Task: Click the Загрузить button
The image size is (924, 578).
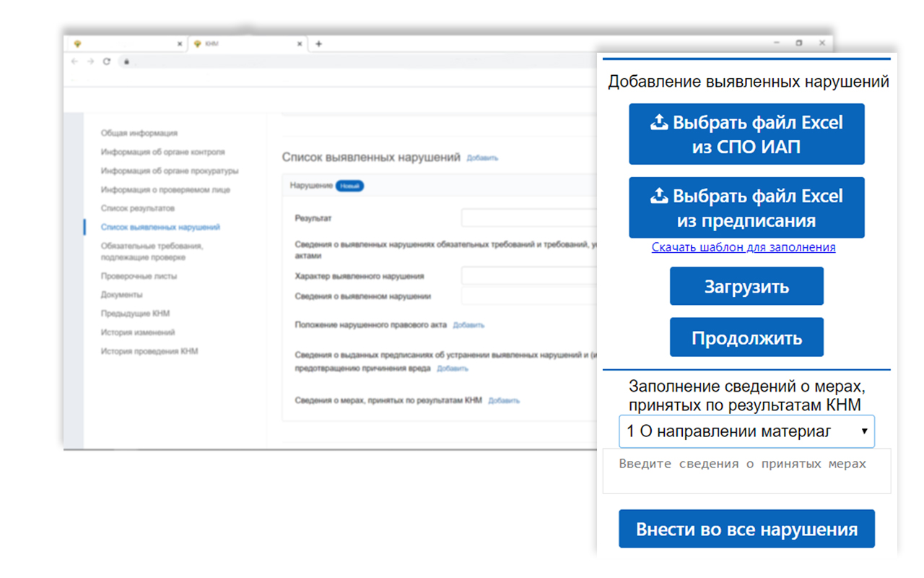Action: click(x=746, y=286)
